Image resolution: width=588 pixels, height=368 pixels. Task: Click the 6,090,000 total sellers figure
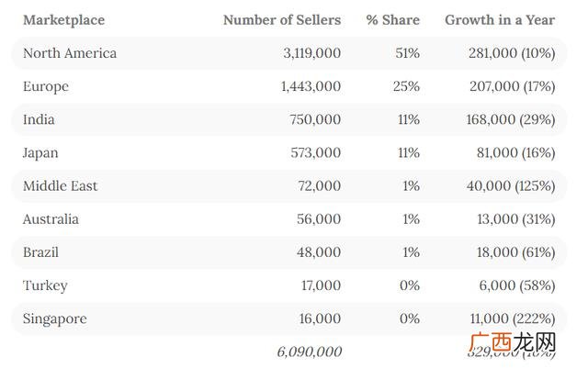pyautogui.click(x=310, y=351)
